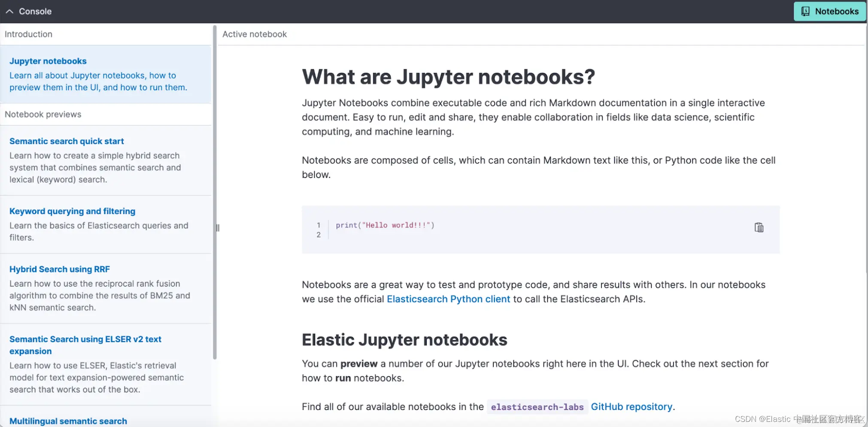Click the What are Jupyter notebooks heading

point(449,77)
